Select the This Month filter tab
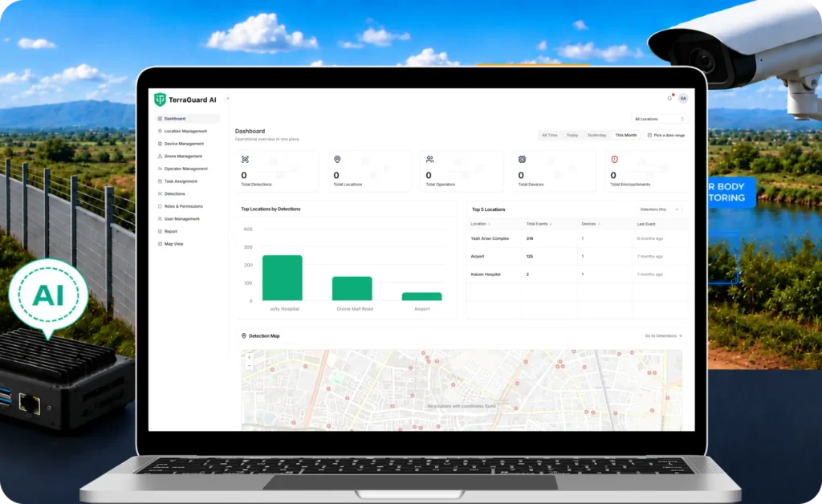 point(626,135)
